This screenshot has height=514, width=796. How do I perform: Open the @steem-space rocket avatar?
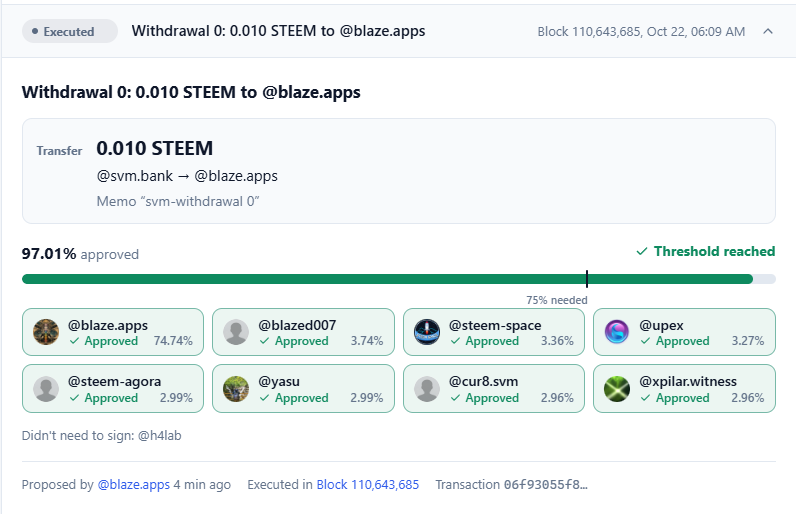tap(427, 332)
